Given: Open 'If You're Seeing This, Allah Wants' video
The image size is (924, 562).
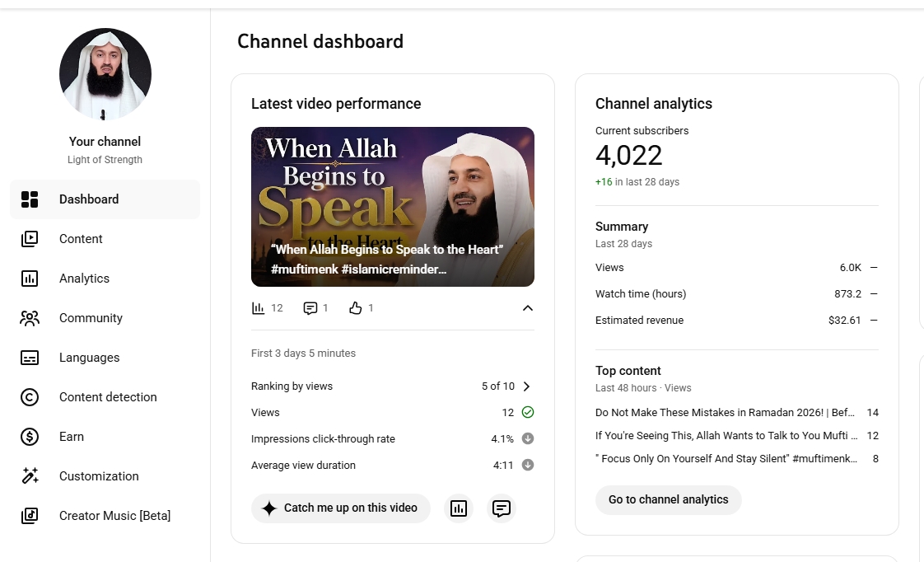Looking at the screenshot, I should pos(726,436).
